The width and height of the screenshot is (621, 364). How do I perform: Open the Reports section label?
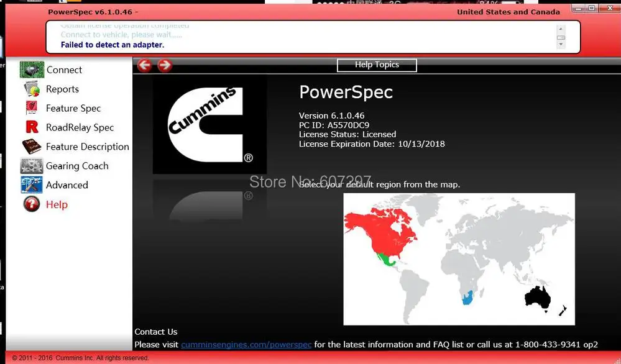coord(62,89)
